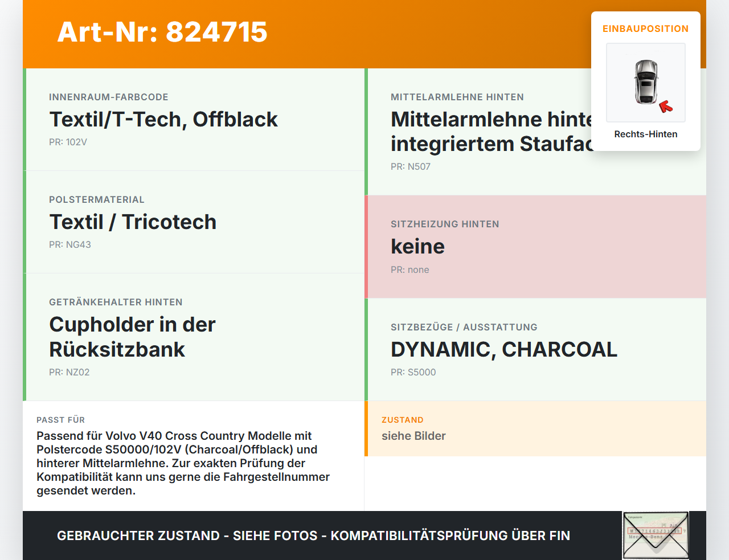
Task: Click the car installation position image
Action: [x=646, y=83]
